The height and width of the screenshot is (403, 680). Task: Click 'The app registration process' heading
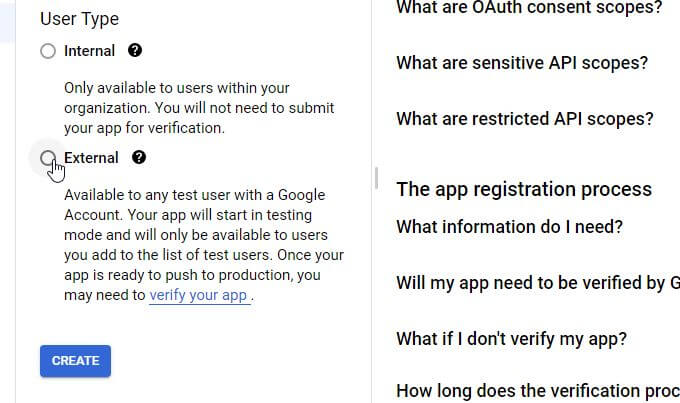tap(524, 189)
